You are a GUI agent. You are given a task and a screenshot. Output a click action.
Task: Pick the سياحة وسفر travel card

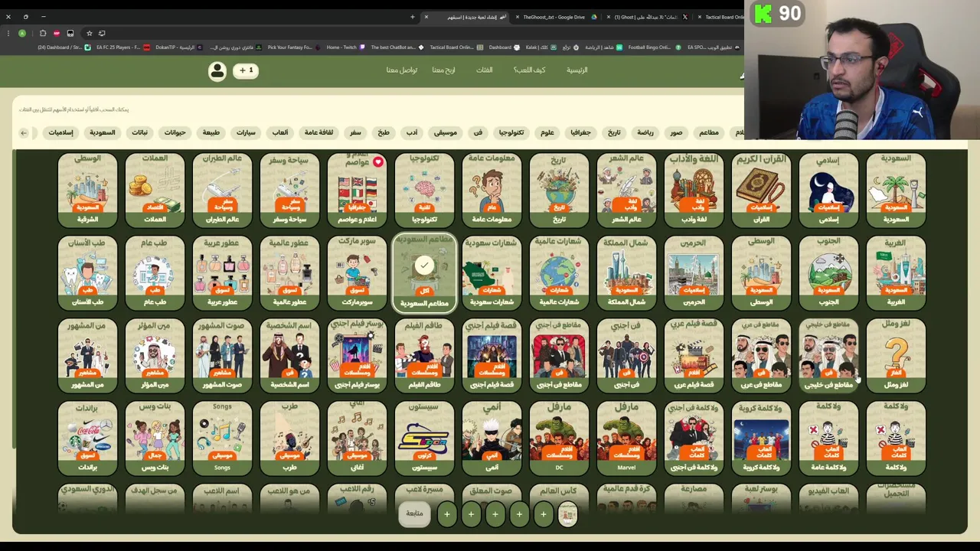coord(289,189)
